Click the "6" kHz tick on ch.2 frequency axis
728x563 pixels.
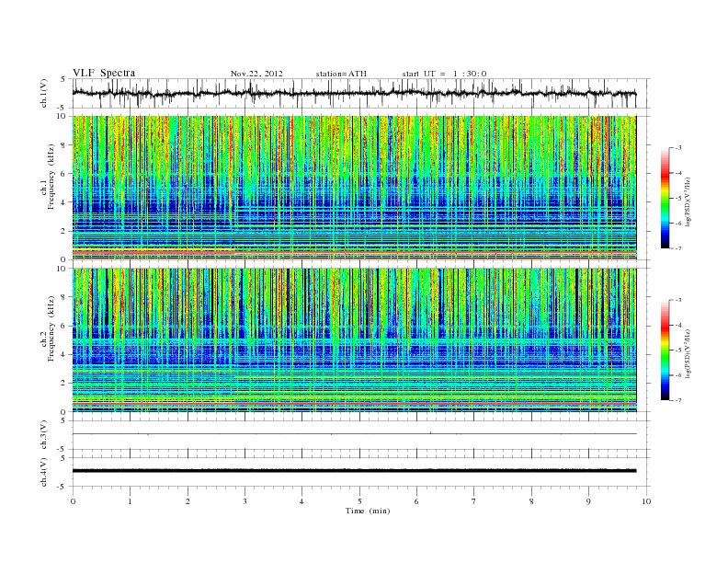64,326
